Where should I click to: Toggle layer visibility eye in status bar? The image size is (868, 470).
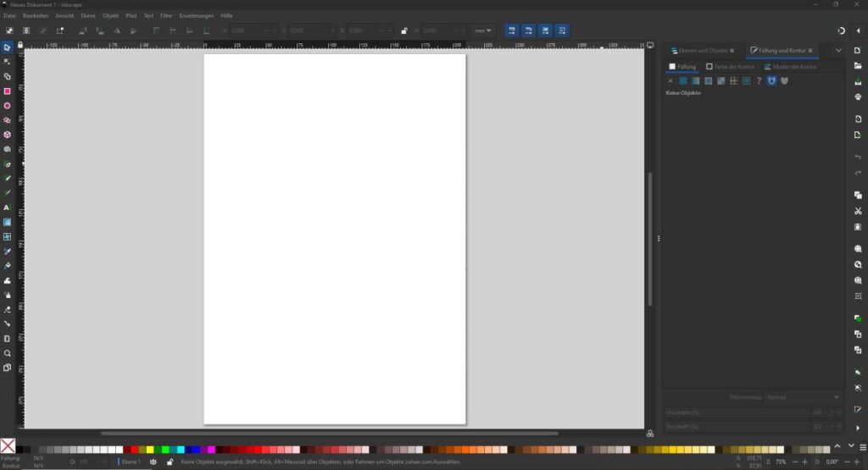[153, 462]
